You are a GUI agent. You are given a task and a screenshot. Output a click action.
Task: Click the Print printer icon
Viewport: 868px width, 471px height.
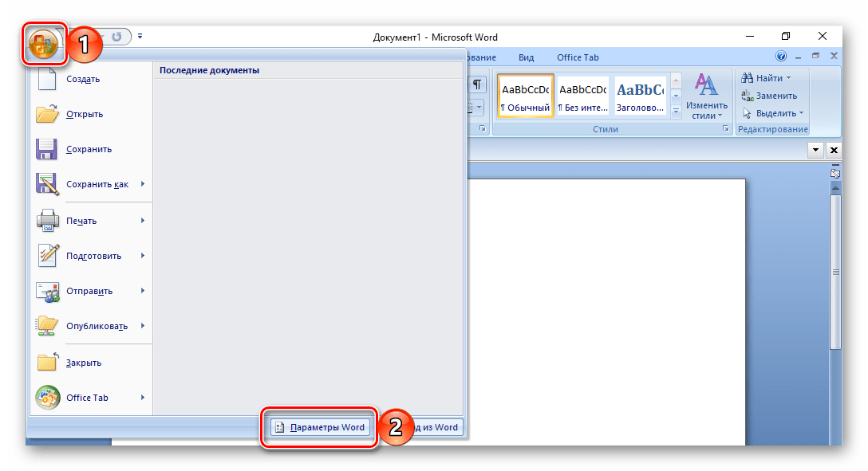point(48,221)
